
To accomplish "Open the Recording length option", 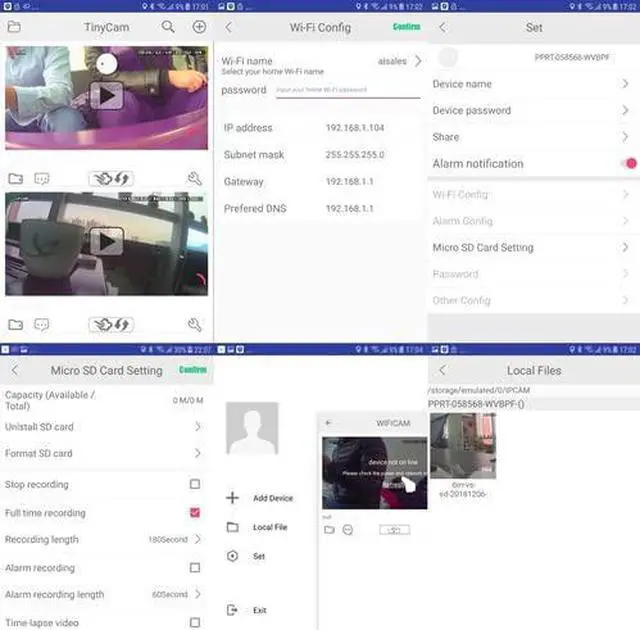I will tap(197, 539).
